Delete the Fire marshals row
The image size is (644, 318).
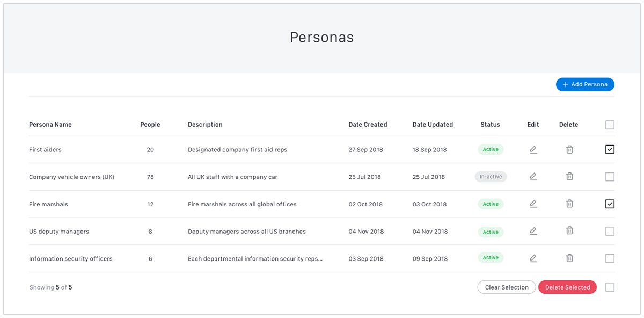[x=569, y=204]
